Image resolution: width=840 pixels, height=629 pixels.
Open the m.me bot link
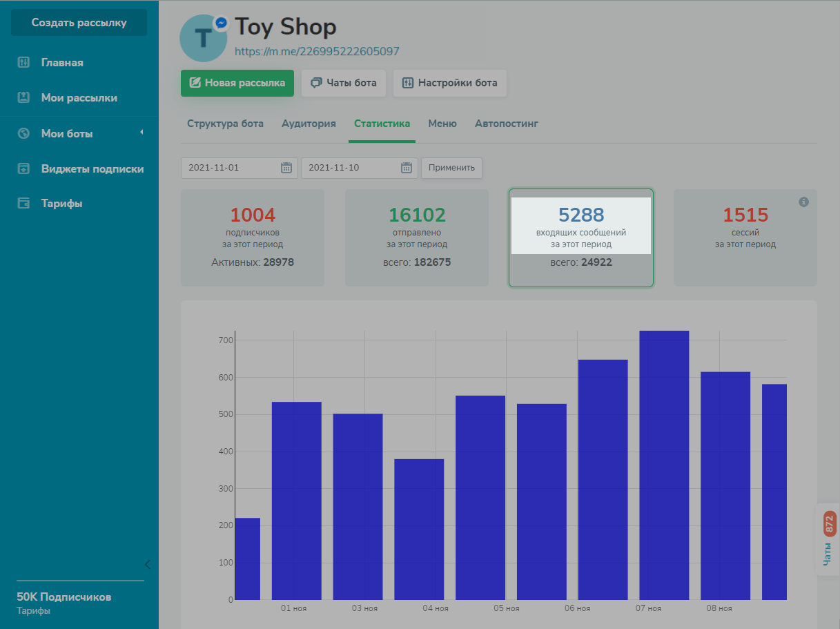point(317,51)
